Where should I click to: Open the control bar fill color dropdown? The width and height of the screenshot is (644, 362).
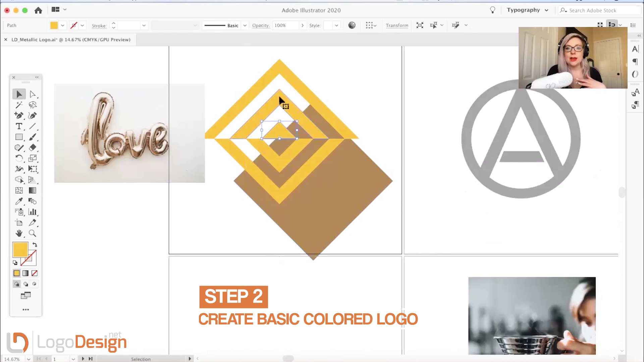pyautogui.click(x=62, y=25)
